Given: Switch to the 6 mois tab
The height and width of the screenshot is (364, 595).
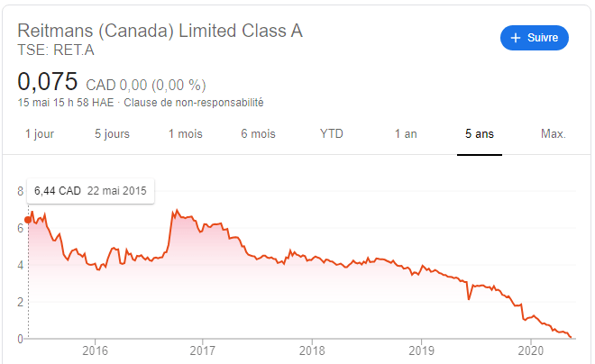Looking at the screenshot, I should tap(258, 134).
